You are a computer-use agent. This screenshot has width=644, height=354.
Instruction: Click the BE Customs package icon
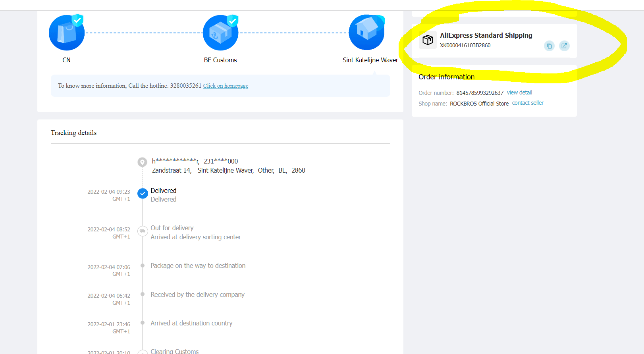click(x=220, y=33)
